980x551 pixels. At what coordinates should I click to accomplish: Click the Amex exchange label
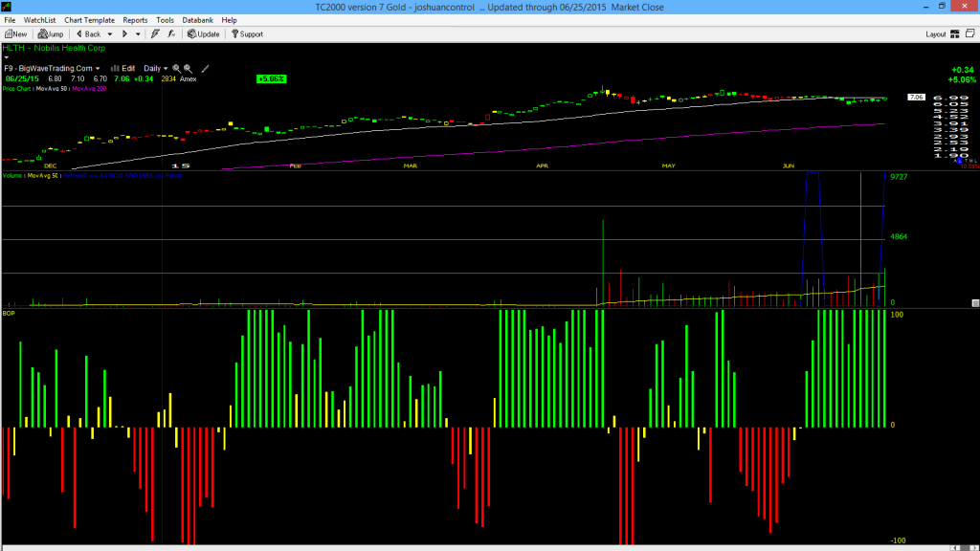[189, 79]
